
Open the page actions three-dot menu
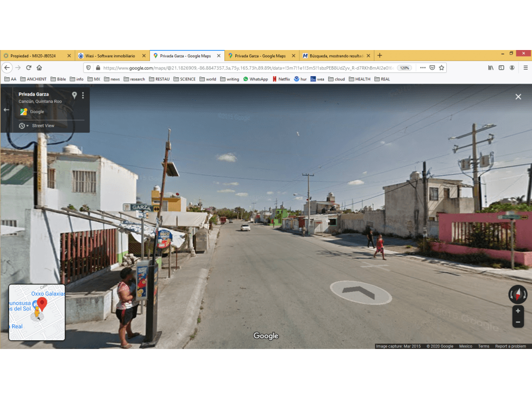[423, 68]
